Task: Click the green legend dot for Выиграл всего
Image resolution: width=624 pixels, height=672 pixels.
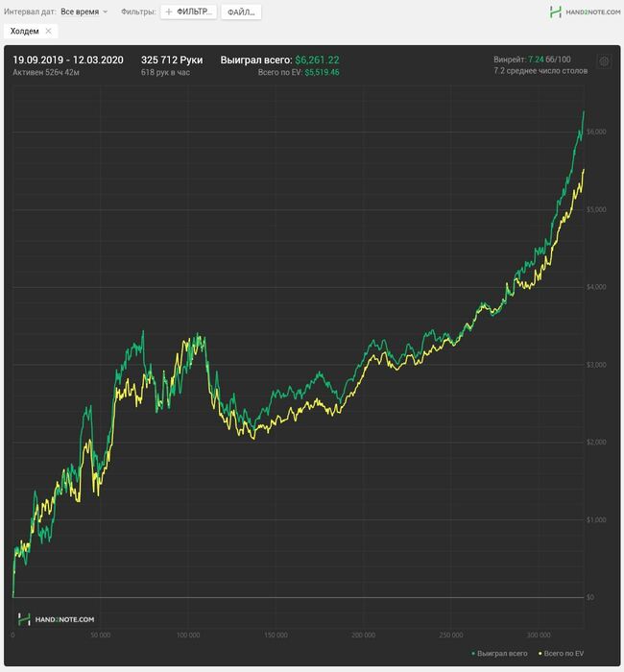Action: pos(473,654)
